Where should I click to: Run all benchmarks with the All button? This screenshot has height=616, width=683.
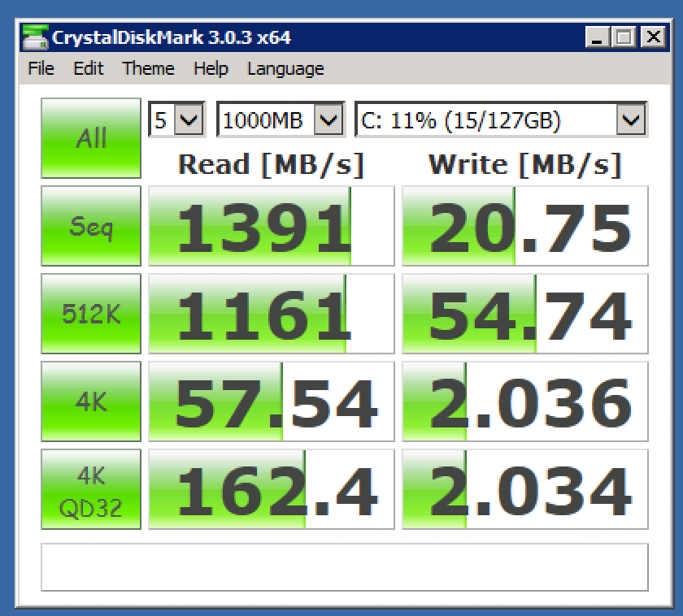(90, 138)
